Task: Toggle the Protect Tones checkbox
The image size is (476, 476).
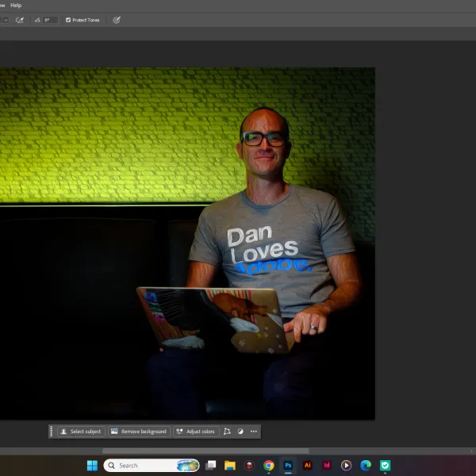Action: click(x=68, y=20)
